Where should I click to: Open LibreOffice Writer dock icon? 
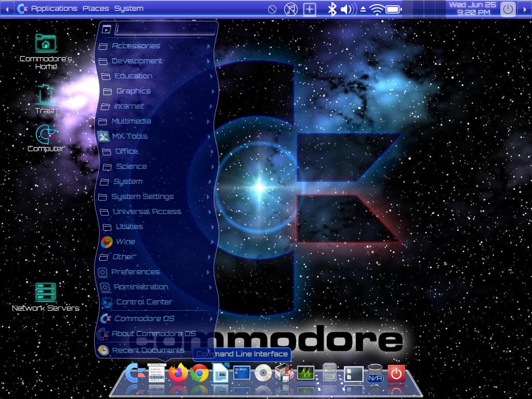click(x=220, y=373)
